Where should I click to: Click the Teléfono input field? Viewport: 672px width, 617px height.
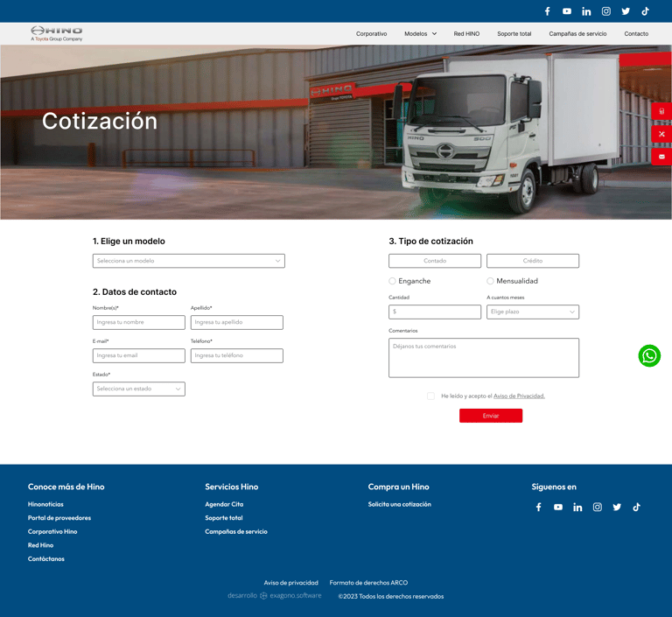[x=236, y=356]
